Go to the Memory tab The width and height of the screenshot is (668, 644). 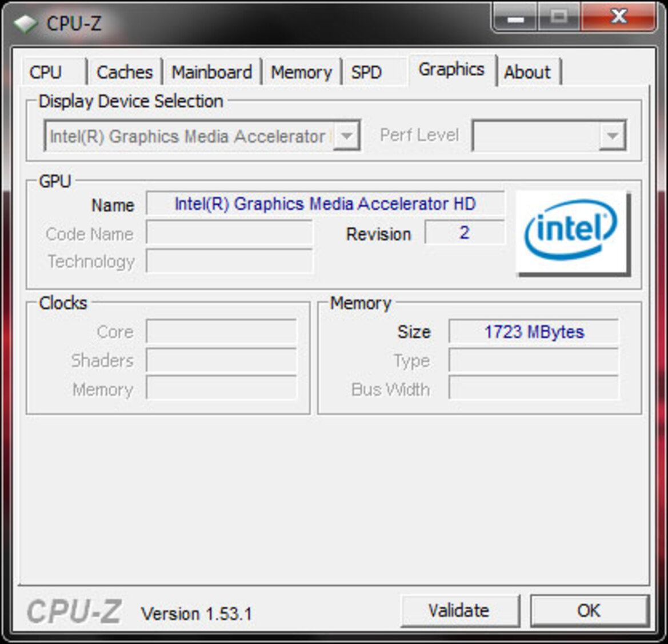(x=302, y=71)
